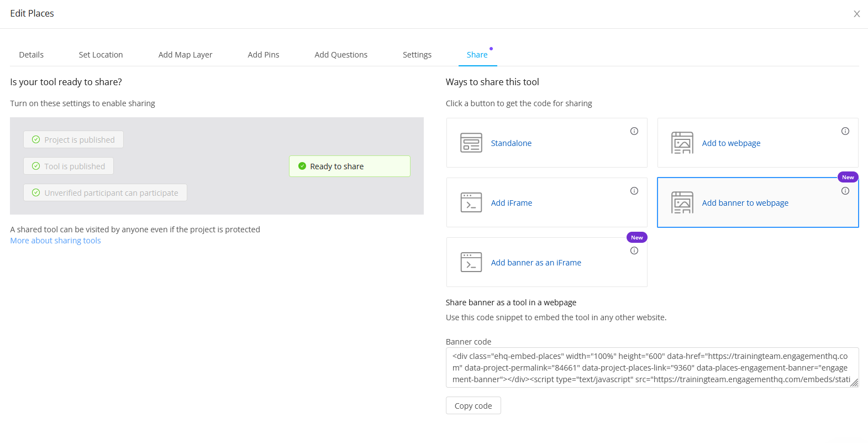Click the green Ready to share check icon
The width and height of the screenshot is (868, 443).
(x=302, y=166)
